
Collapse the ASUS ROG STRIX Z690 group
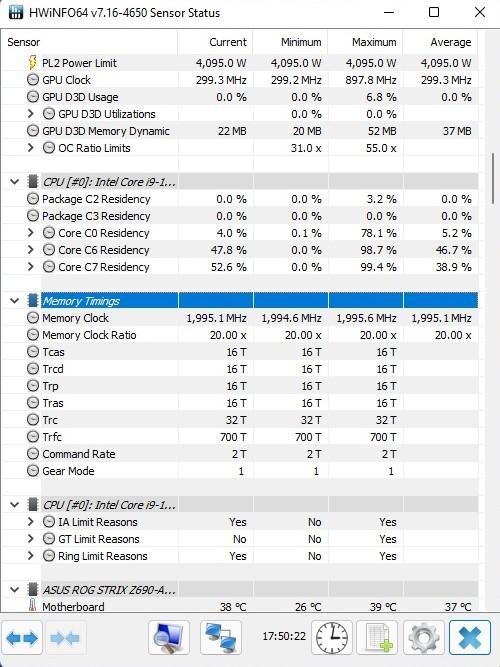coord(14,590)
